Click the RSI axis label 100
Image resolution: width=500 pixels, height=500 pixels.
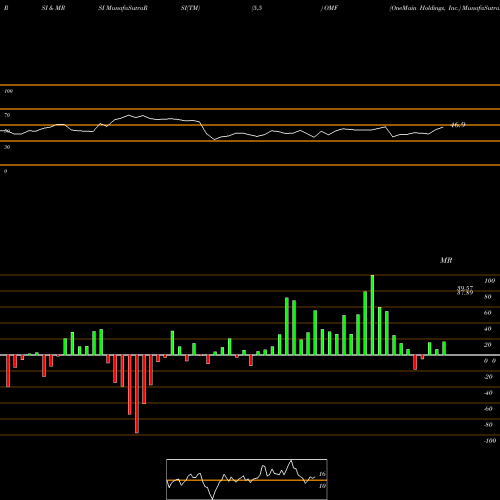point(9,91)
